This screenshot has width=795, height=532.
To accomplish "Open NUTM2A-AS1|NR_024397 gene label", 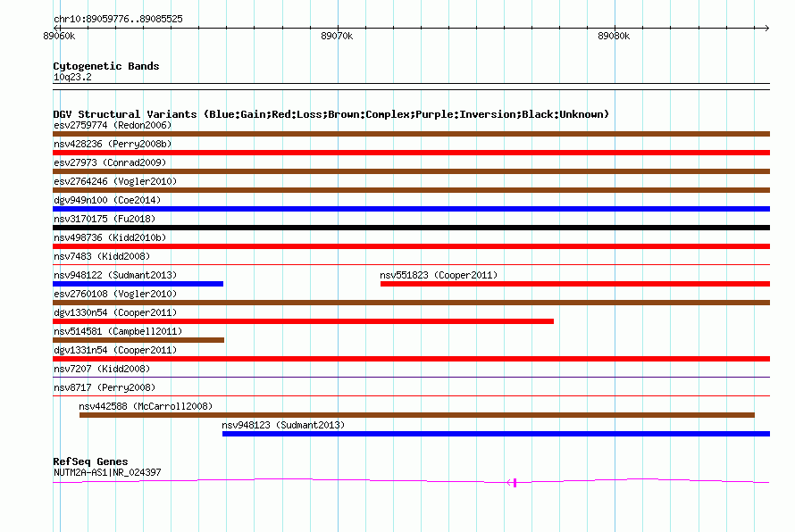I will point(107,472).
